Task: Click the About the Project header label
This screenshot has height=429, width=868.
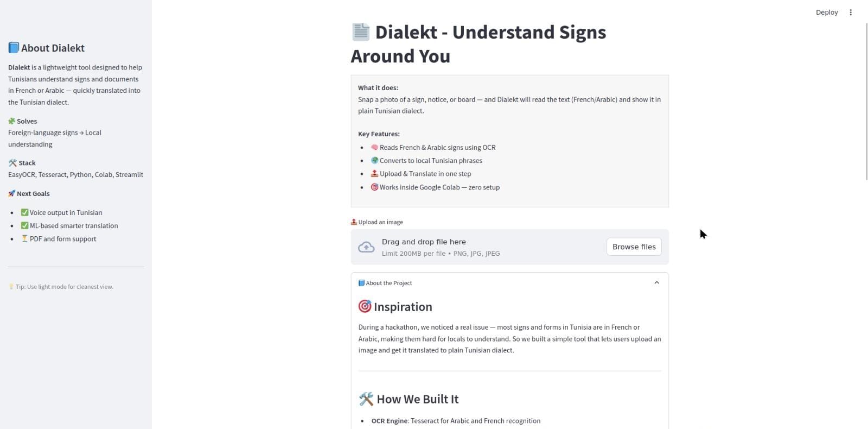Action: (388, 283)
